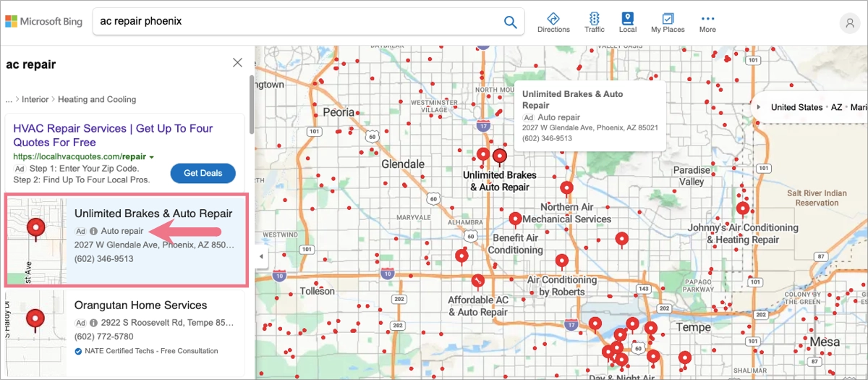Click the Tolleson label on map
Screen dimensions: 868x380
318,291
